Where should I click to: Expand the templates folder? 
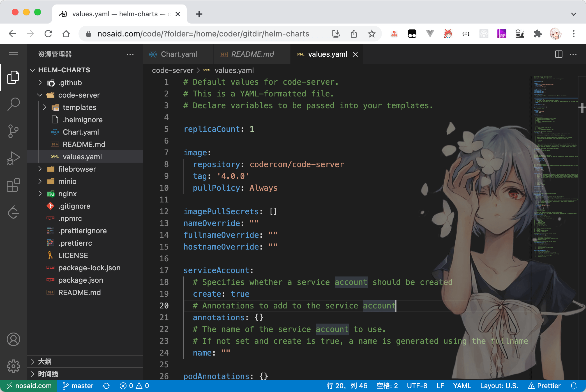point(79,107)
